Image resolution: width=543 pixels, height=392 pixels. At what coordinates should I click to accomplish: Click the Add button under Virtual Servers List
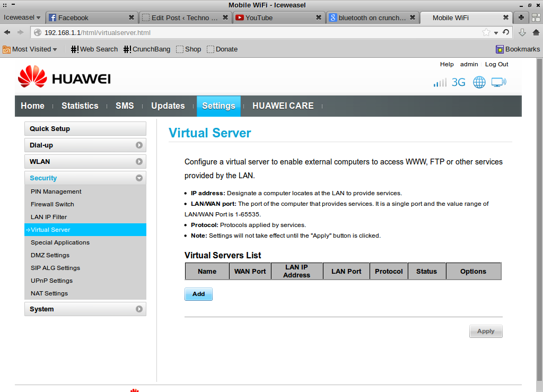click(x=198, y=294)
